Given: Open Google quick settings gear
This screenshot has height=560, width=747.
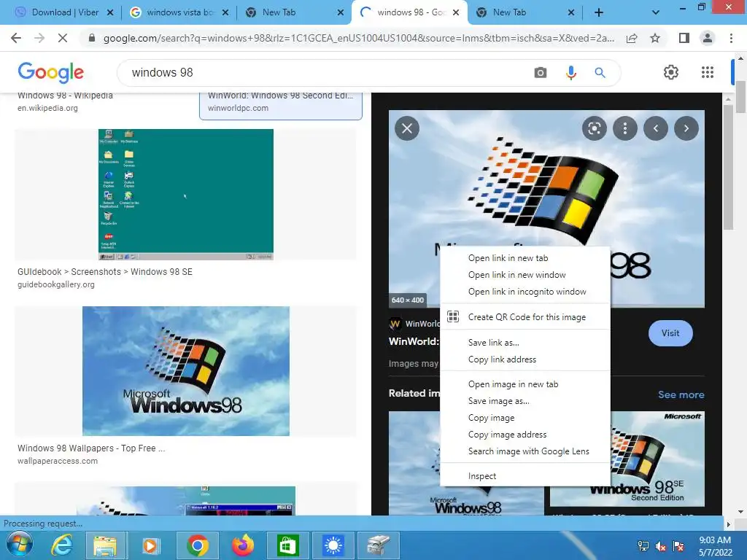Looking at the screenshot, I should point(671,72).
